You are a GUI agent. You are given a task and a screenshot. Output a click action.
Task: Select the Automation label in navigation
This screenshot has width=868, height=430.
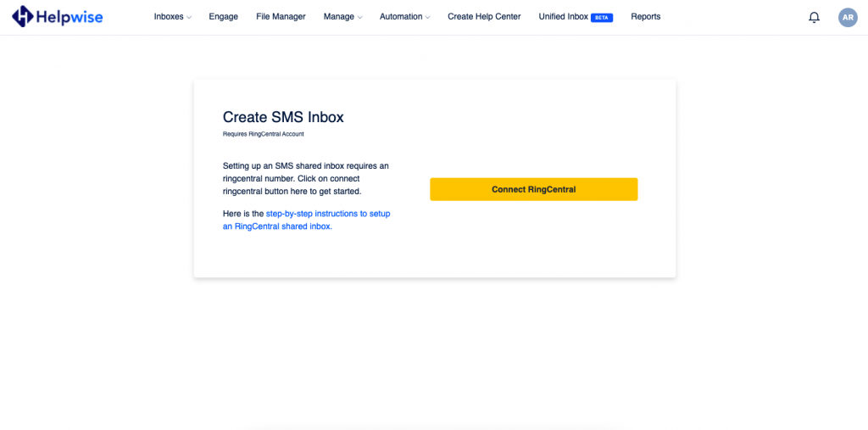(x=401, y=17)
